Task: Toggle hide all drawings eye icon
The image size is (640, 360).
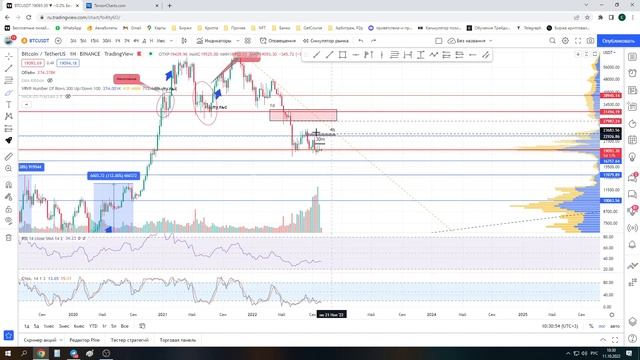Action: coord(9,221)
